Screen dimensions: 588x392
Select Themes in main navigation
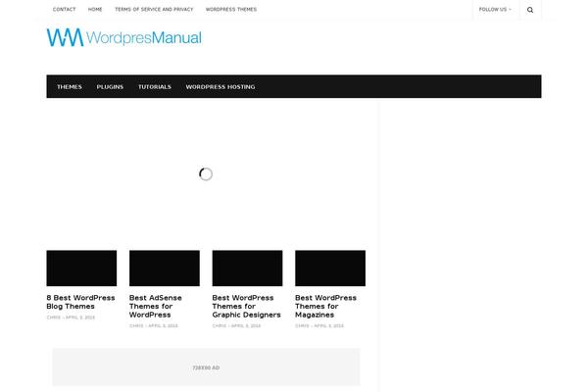pos(70,86)
